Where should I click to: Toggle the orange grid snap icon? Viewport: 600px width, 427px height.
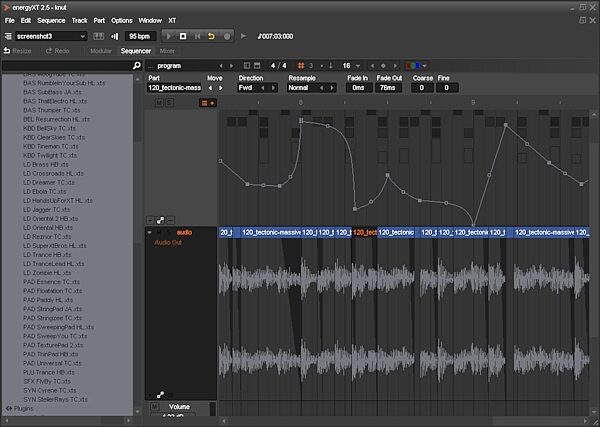pos(301,66)
